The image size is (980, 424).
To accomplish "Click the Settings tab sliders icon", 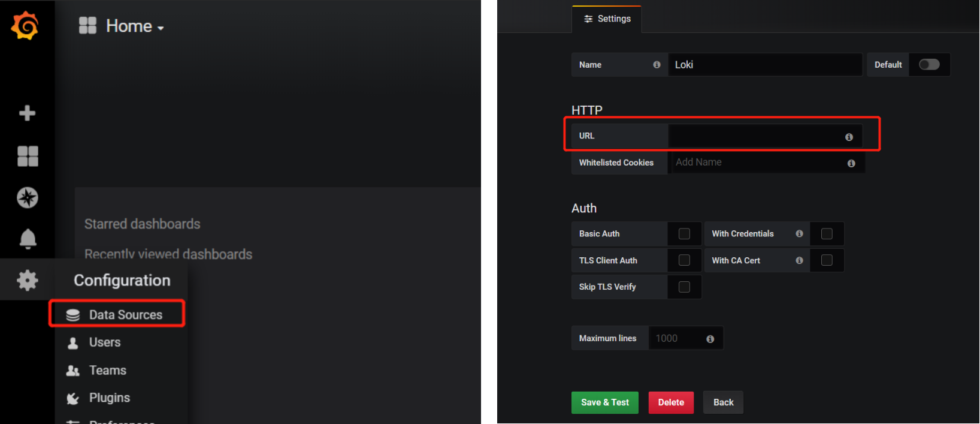I will click(x=588, y=19).
